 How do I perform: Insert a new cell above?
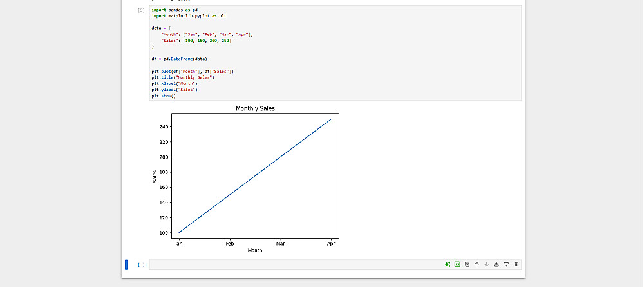(x=496, y=264)
